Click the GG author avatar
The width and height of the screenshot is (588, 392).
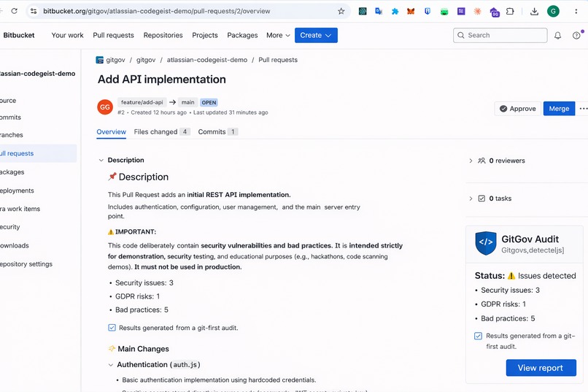(105, 107)
